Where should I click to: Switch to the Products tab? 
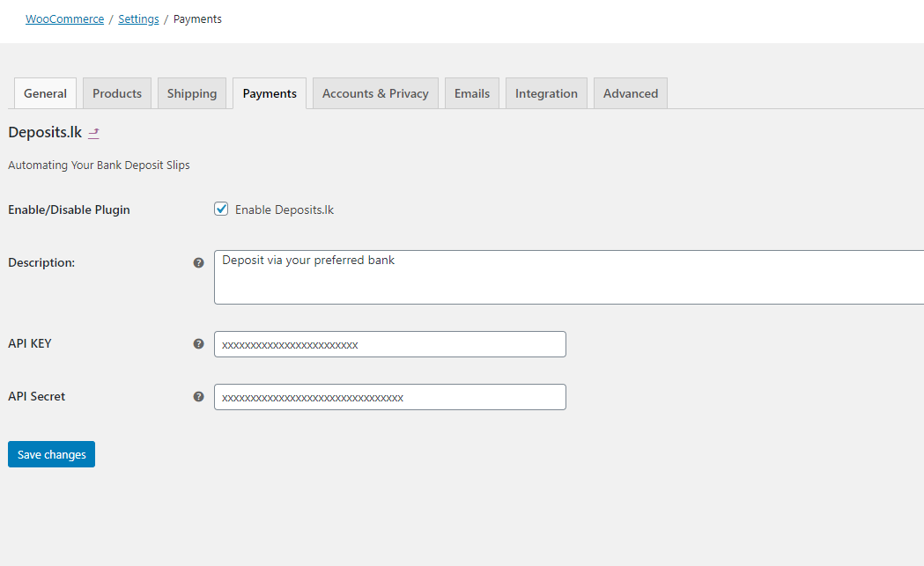[117, 93]
